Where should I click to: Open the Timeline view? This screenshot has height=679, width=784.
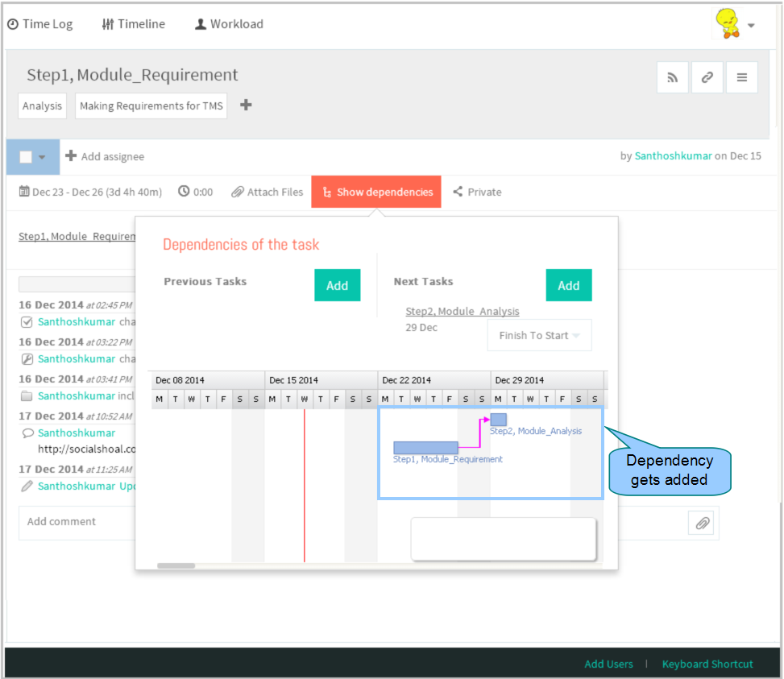[133, 24]
